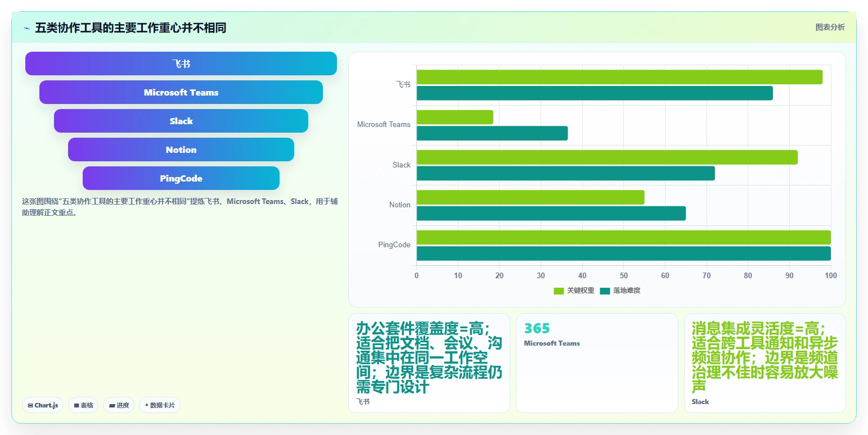The height and width of the screenshot is (435, 868).
Task: Click 飞书's light green 关键权重 chart bar
Action: [619, 77]
